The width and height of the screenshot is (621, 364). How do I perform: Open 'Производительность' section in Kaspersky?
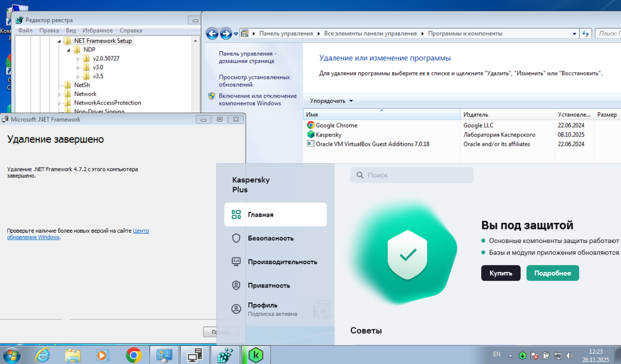275,262
